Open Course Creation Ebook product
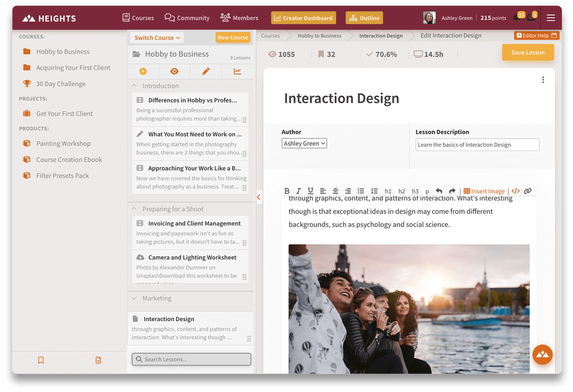573x392 pixels. tap(69, 160)
